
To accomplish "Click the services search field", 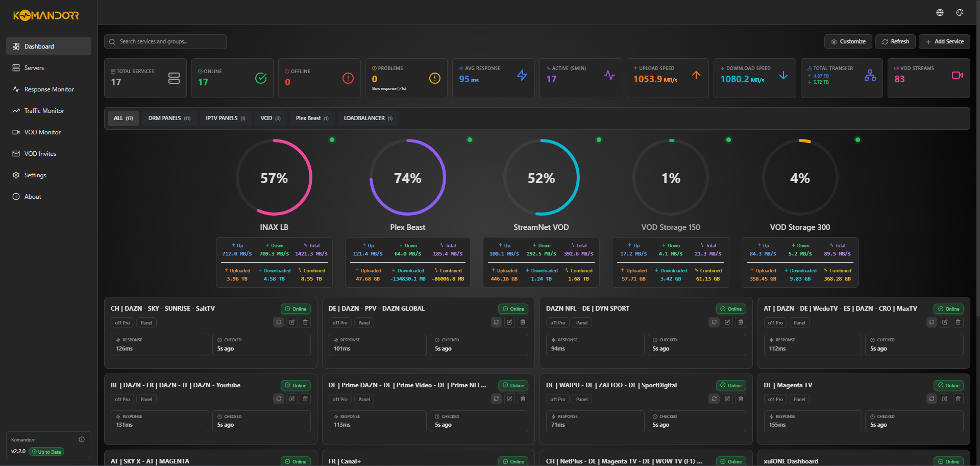I will pos(165,41).
